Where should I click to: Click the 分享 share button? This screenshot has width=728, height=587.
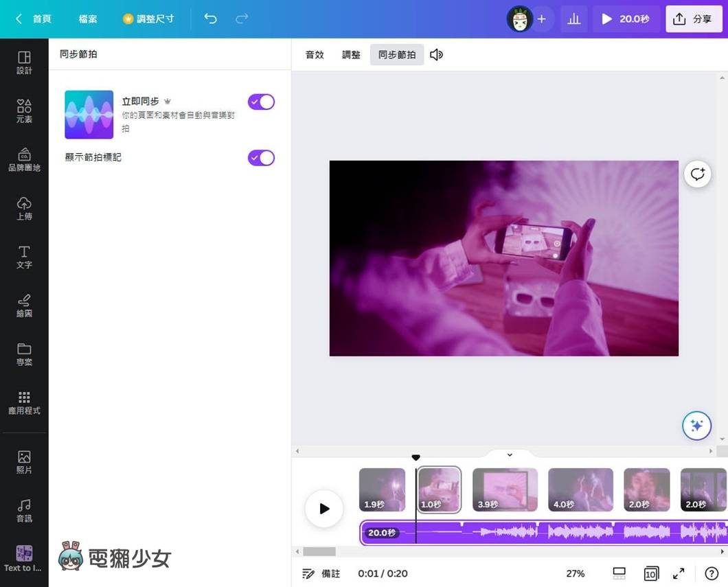tap(694, 19)
